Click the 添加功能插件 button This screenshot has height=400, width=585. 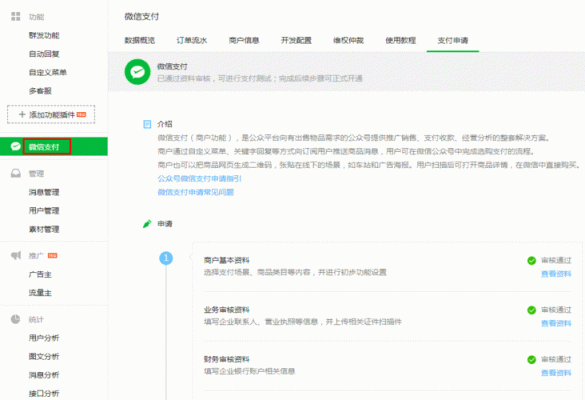(x=51, y=115)
